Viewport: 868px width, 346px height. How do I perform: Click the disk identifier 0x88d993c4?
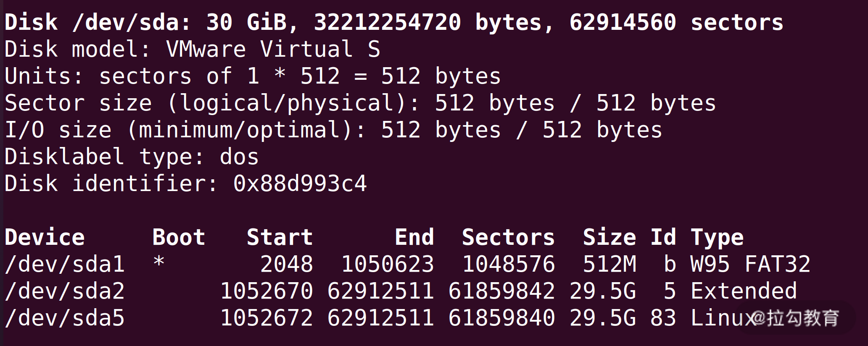pyautogui.click(x=300, y=184)
